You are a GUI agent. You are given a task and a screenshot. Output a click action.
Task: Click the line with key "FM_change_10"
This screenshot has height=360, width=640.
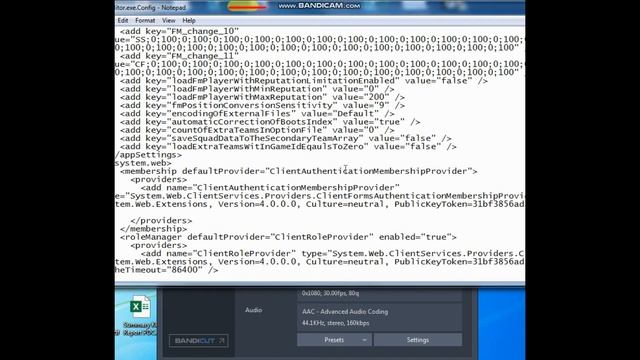coord(180,31)
